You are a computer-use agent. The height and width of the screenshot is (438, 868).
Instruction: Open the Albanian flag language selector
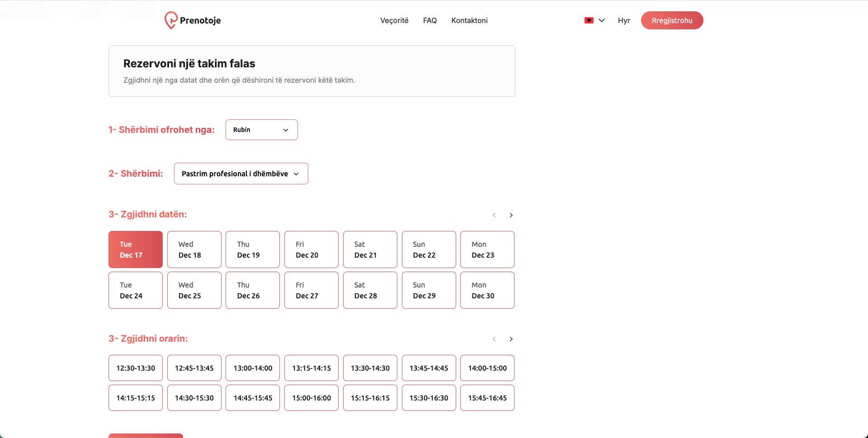click(x=589, y=20)
